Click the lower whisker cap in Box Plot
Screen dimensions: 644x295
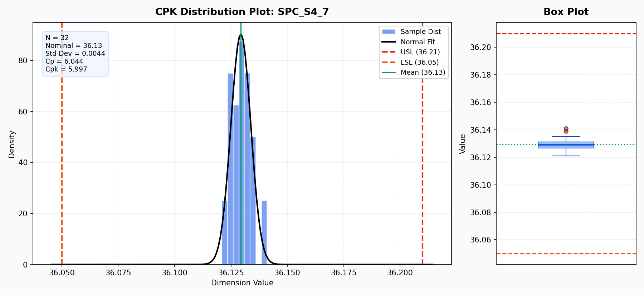click(566, 156)
